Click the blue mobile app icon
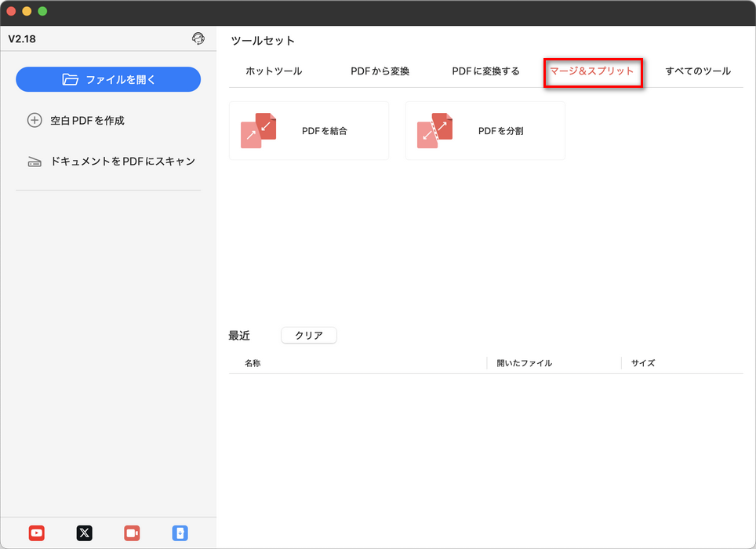This screenshot has width=756, height=549. tap(180, 533)
